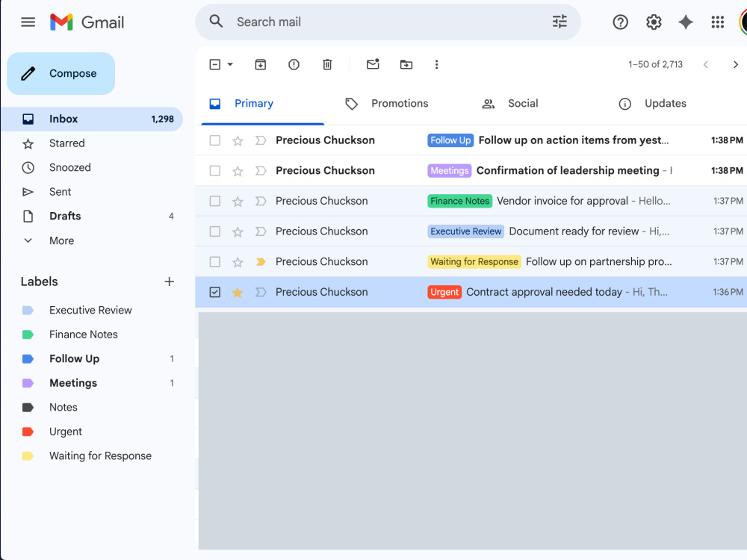This screenshot has height=560, width=747.
Task: Create a new label with plus icon
Action: point(169,281)
